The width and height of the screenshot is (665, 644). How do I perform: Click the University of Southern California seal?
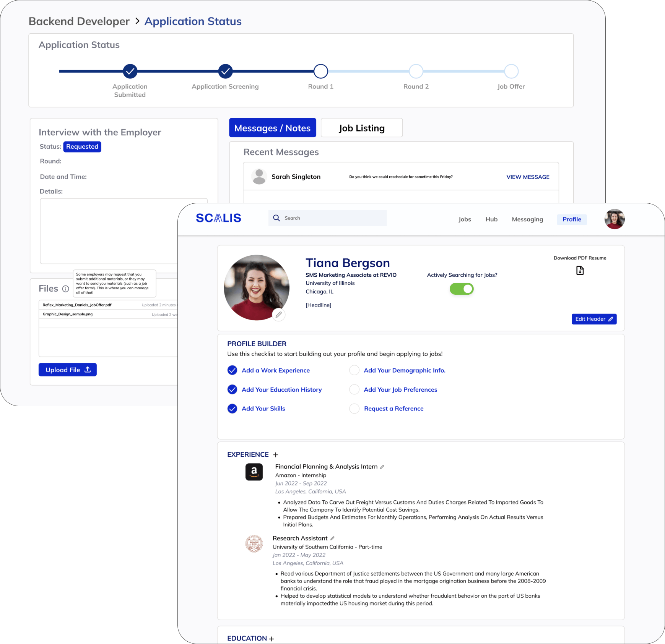click(254, 543)
